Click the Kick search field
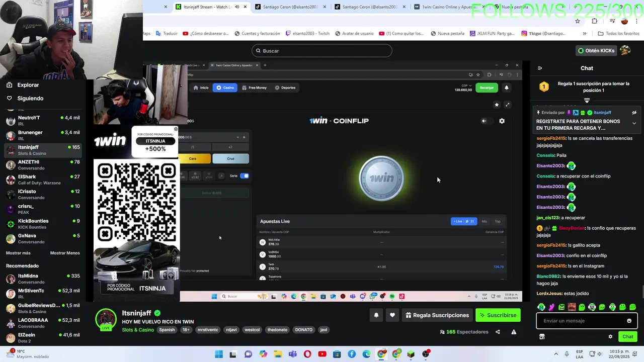 pyautogui.click(x=321, y=51)
